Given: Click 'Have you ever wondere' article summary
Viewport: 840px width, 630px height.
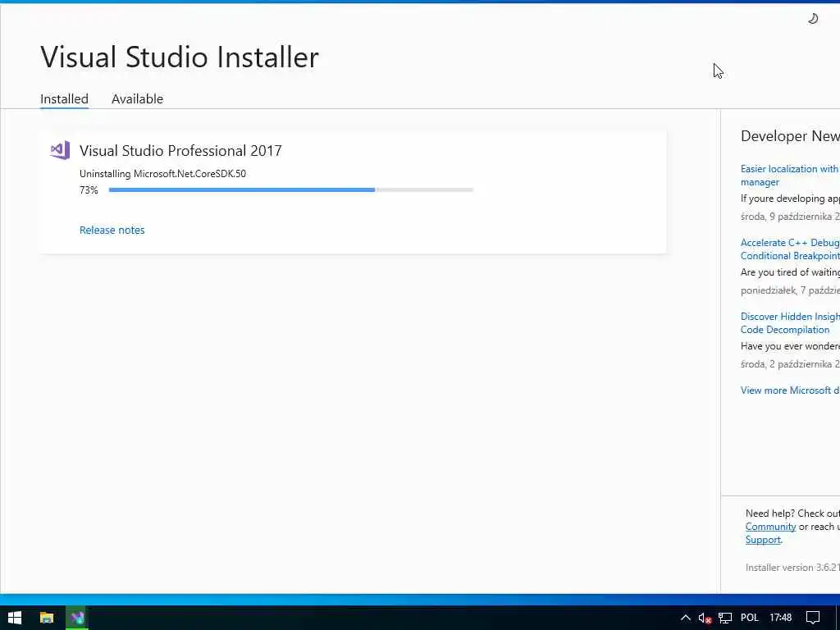Looking at the screenshot, I should (790, 346).
